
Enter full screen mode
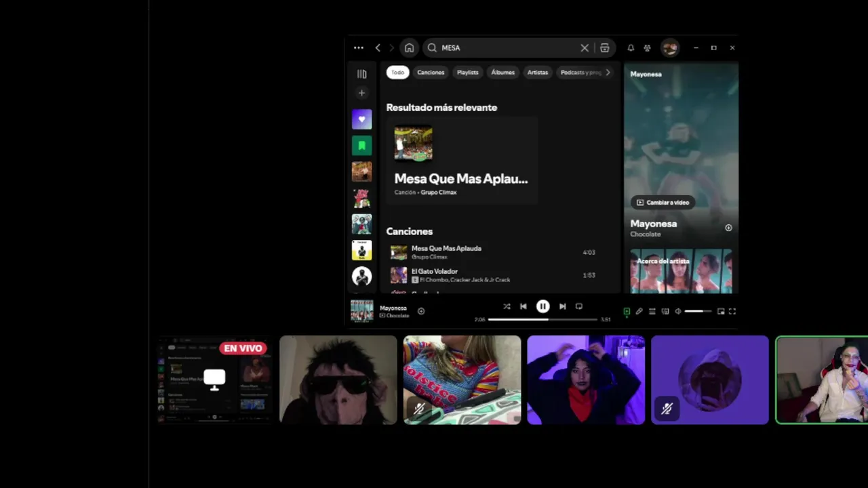click(732, 312)
